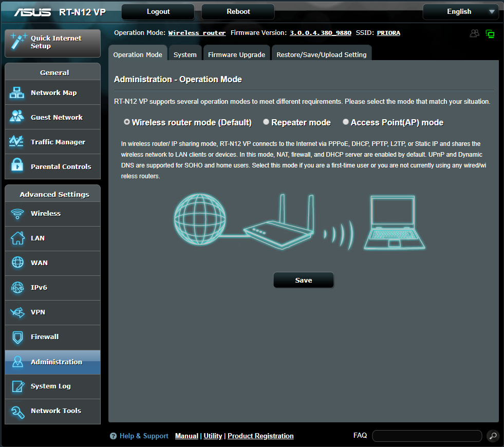Click the Logout button
Image resolution: width=504 pixels, height=447 pixels.
coord(158,12)
